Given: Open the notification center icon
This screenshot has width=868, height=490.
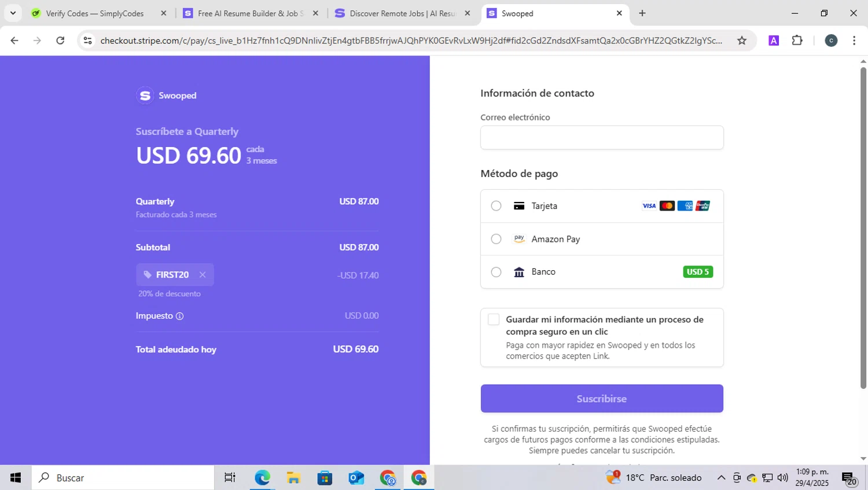Looking at the screenshot, I should (849, 478).
